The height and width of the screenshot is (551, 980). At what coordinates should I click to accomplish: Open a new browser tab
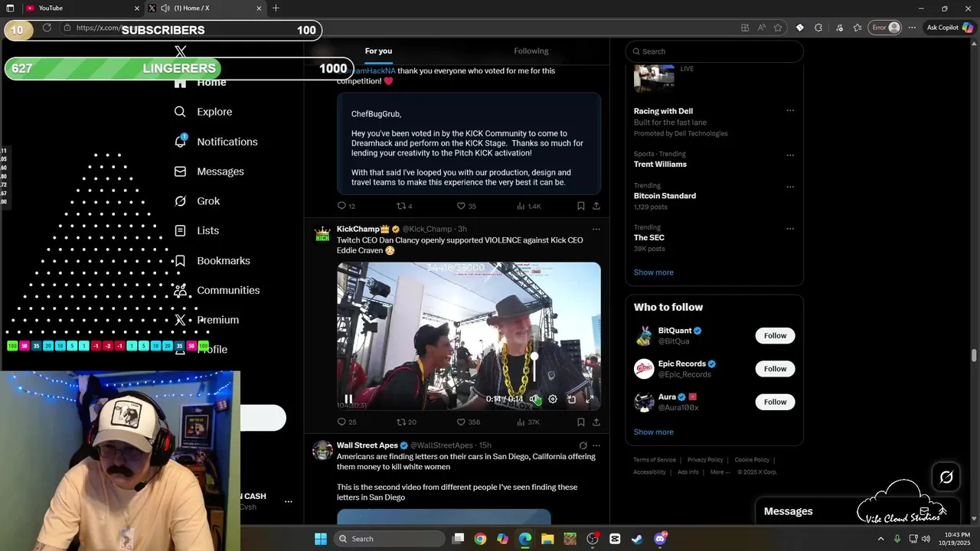(x=276, y=8)
